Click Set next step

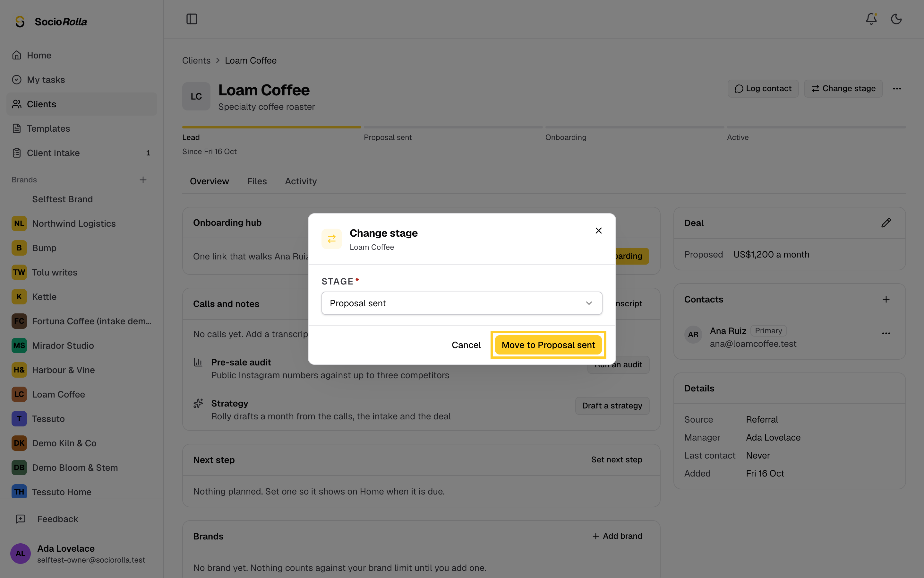pyautogui.click(x=617, y=460)
